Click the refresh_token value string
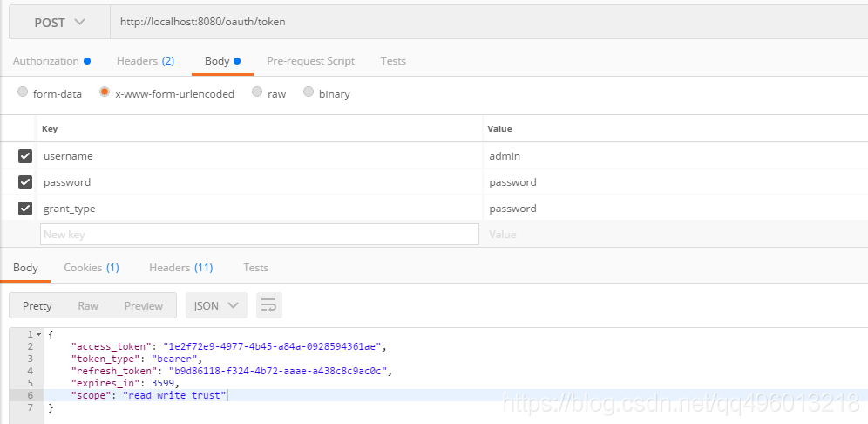Image resolution: width=868 pixels, height=424 pixels. coord(278,371)
